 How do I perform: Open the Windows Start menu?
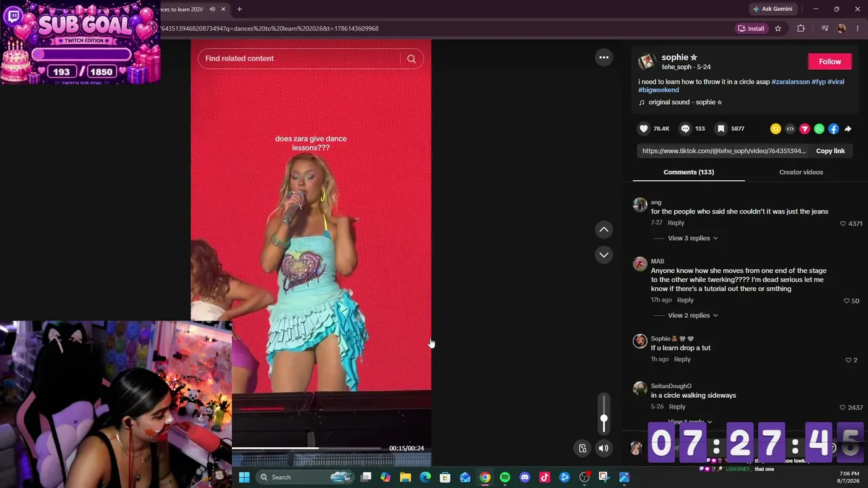coord(244,477)
